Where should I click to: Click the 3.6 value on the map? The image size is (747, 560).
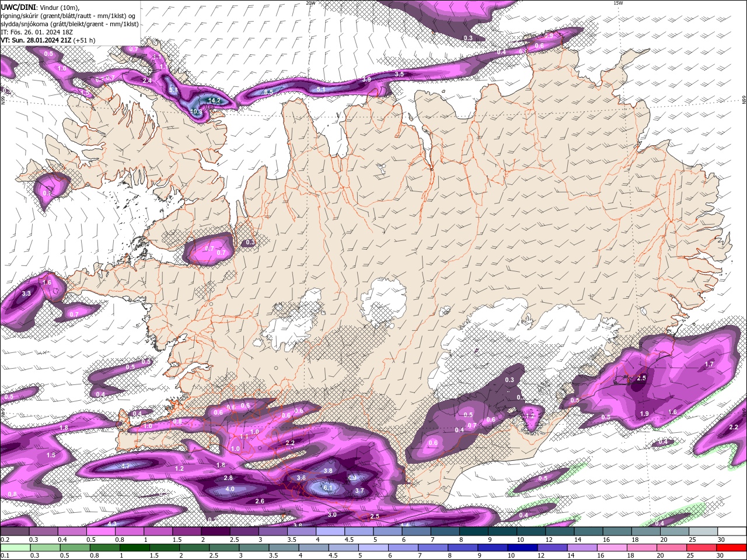coord(301,477)
